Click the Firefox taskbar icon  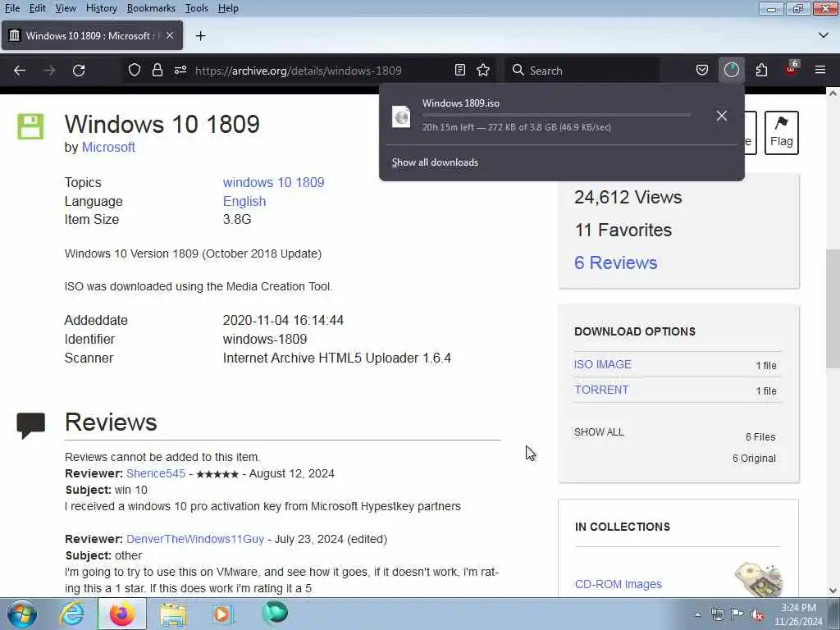122,614
